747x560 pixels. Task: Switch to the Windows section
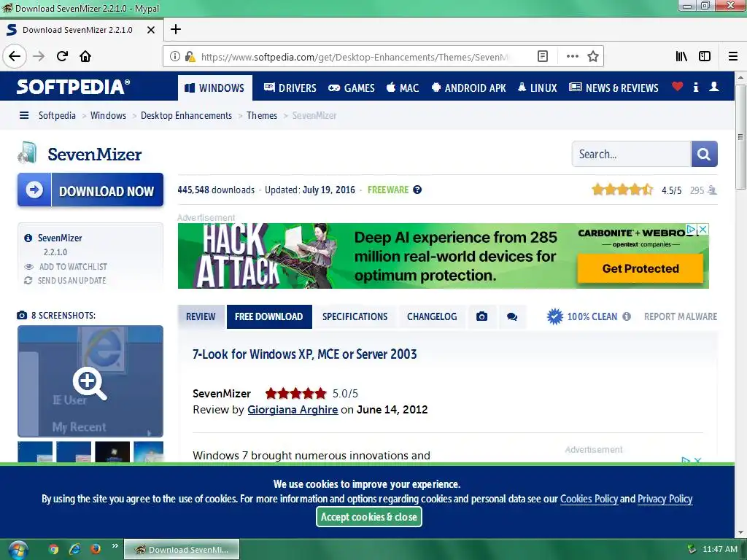pyautogui.click(x=215, y=88)
